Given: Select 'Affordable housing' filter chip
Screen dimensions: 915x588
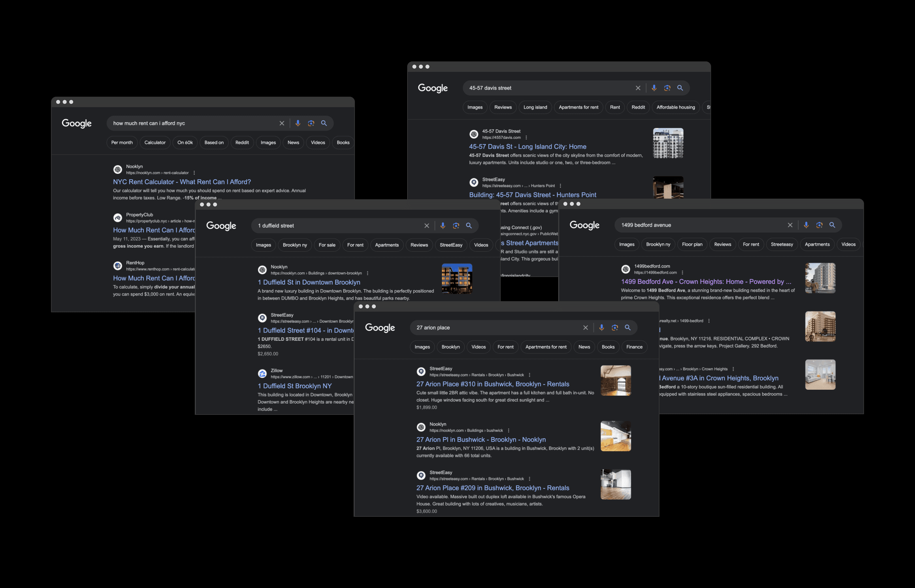Looking at the screenshot, I should [x=675, y=107].
